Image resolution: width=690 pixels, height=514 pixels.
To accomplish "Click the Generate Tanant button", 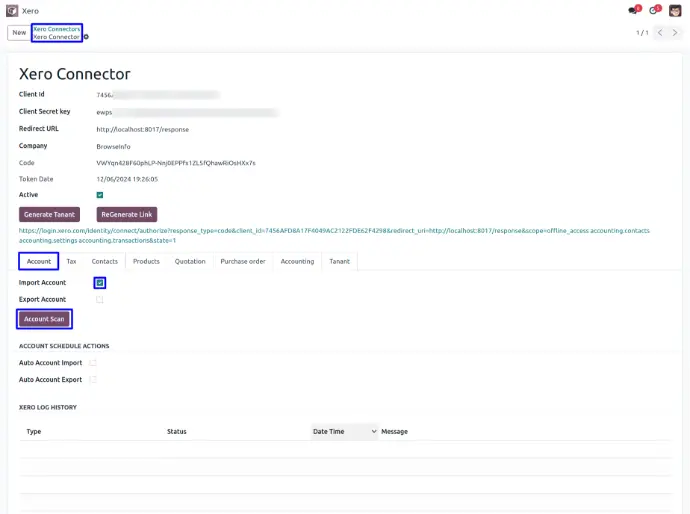I will [49, 215].
